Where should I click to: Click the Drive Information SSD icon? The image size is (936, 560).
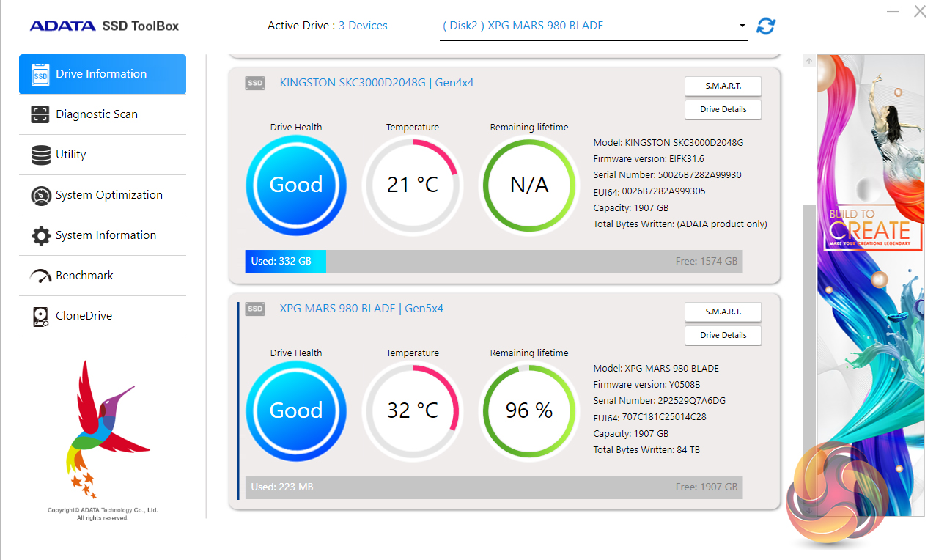tap(40, 74)
